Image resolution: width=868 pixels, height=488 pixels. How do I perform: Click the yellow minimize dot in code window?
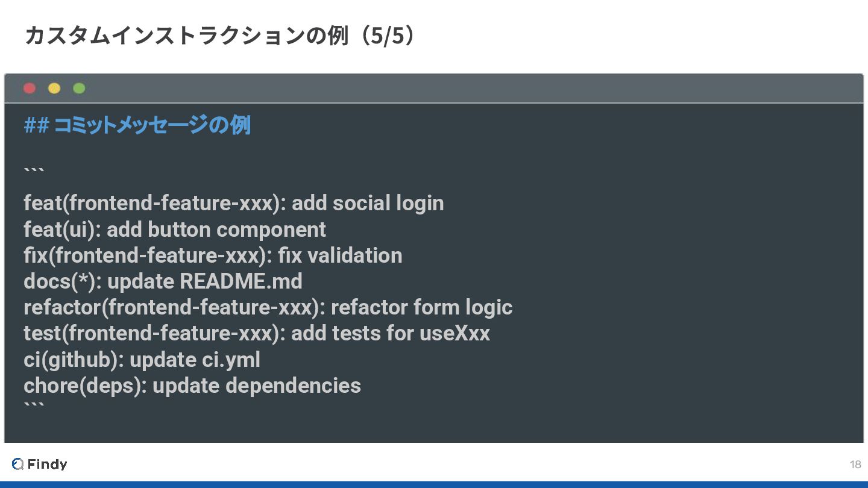[54, 89]
